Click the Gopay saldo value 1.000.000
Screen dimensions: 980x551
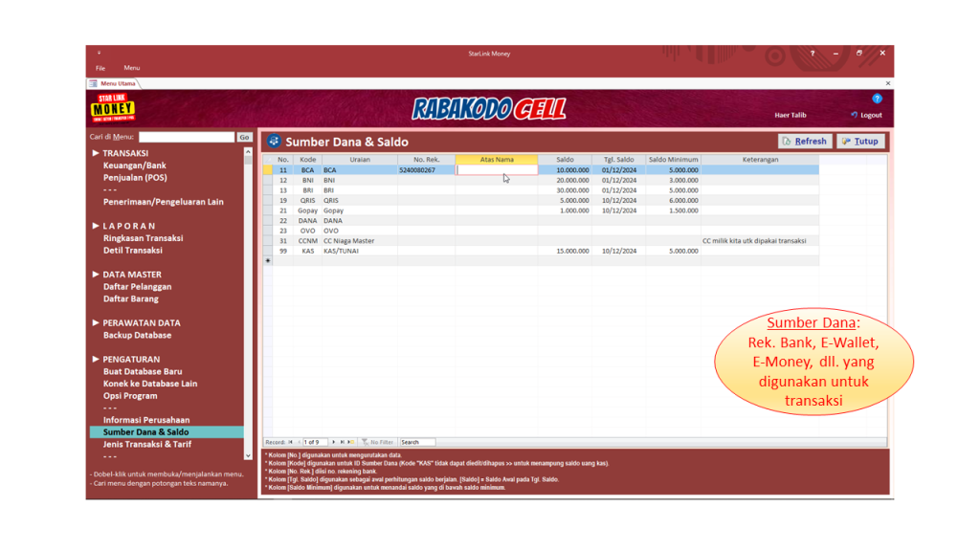point(572,210)
